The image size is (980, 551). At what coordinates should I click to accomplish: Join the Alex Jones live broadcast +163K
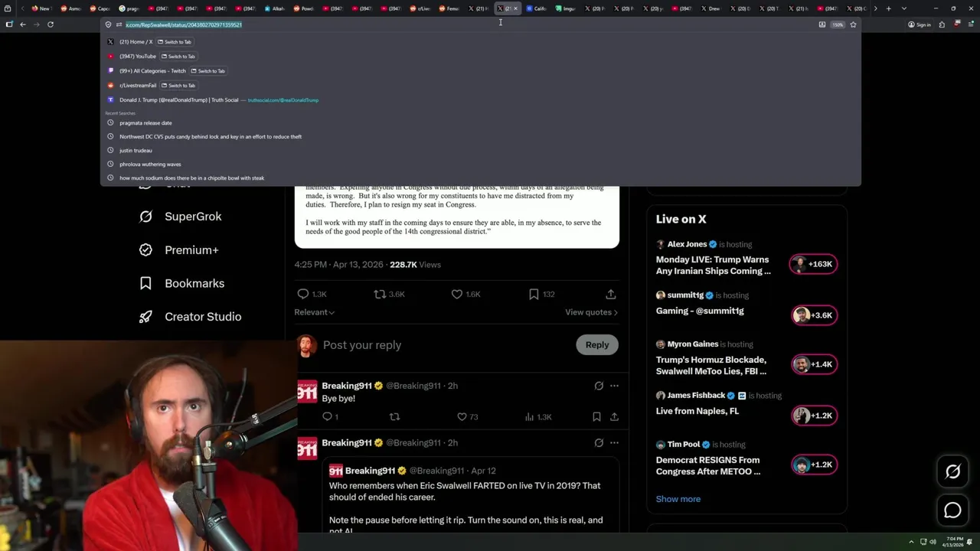click(x=813, y=264)
